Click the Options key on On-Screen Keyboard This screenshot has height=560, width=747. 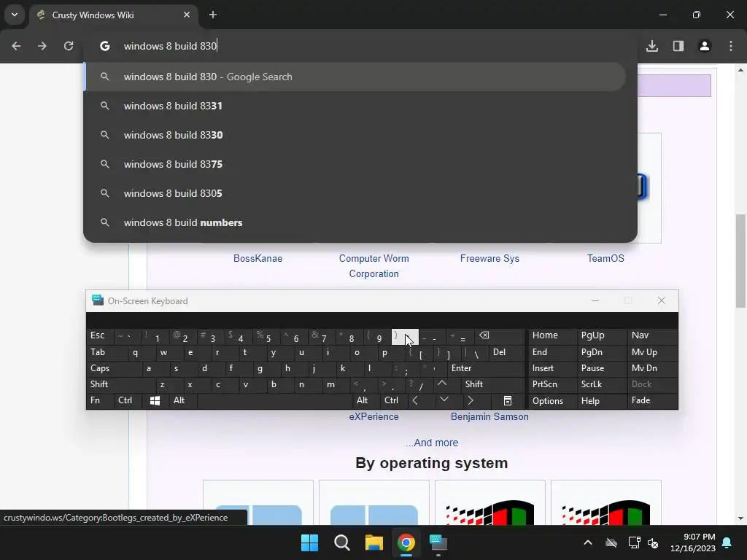click(x=551, y=401)
